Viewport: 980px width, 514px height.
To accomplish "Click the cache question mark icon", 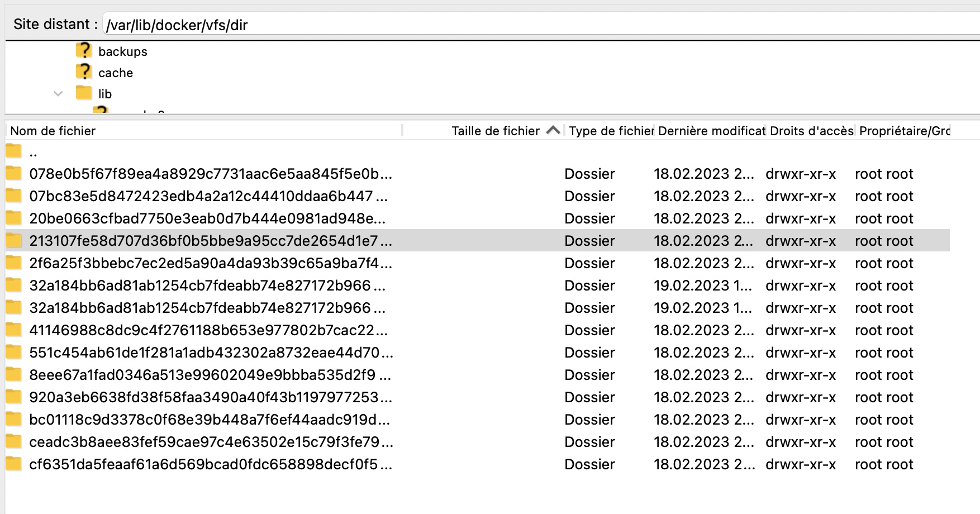I will click(x=84, y=72).
